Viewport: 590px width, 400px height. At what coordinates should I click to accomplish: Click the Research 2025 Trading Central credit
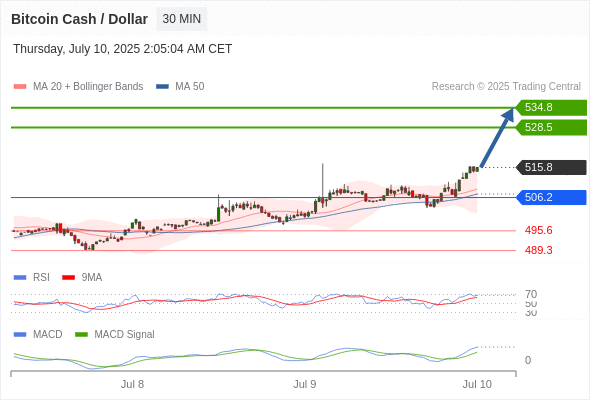[506, 87]
